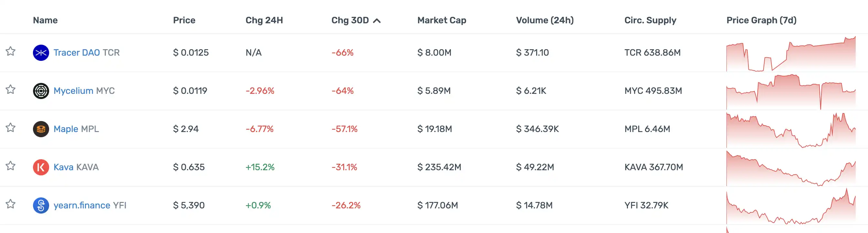Open the yearn.finance coin link
The width and height of the screenshot is (868, 233).
[x=81, y=205]
